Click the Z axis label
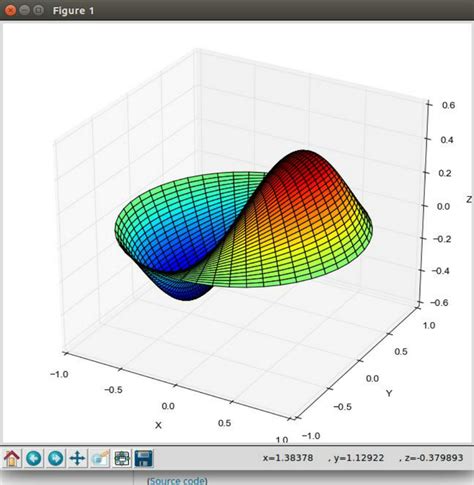Viewport: 474px width, 485px height. pos(469,199)
